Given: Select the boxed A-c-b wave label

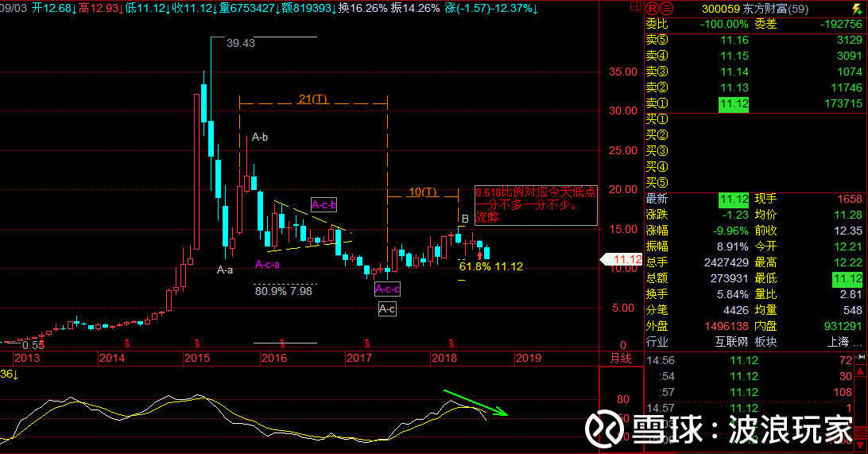Looking at the screenshot, I should [x=324, y=205].
